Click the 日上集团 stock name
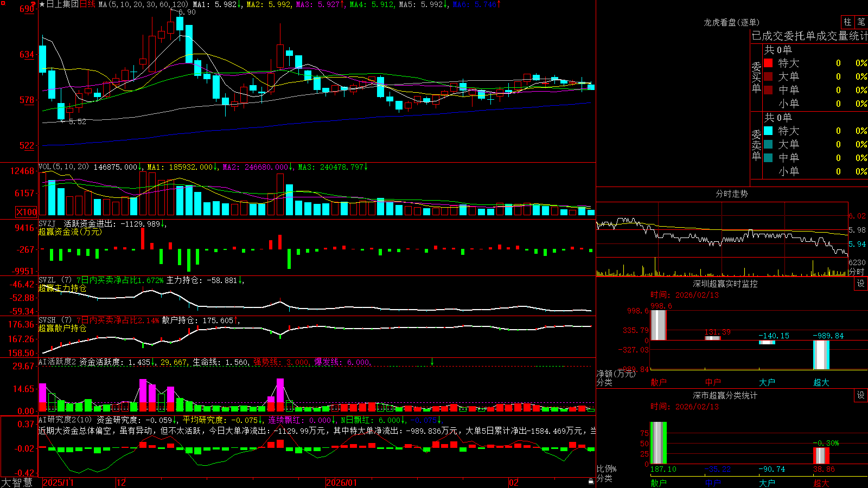This screenshot has height=488, width=868. [62, 4]
